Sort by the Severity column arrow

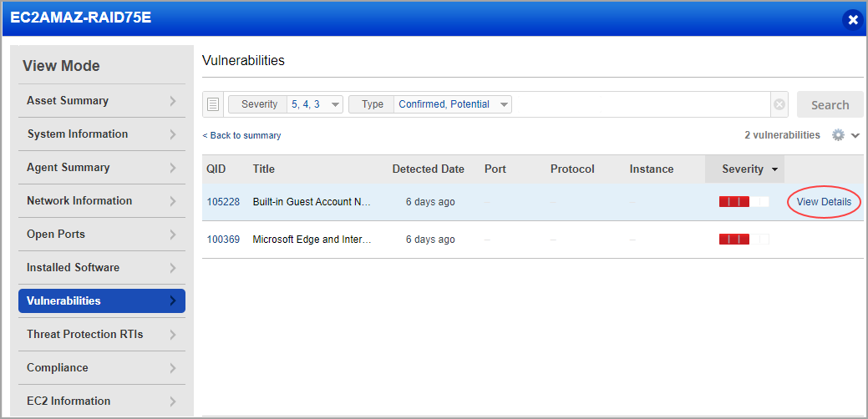[x=774, y=169]
